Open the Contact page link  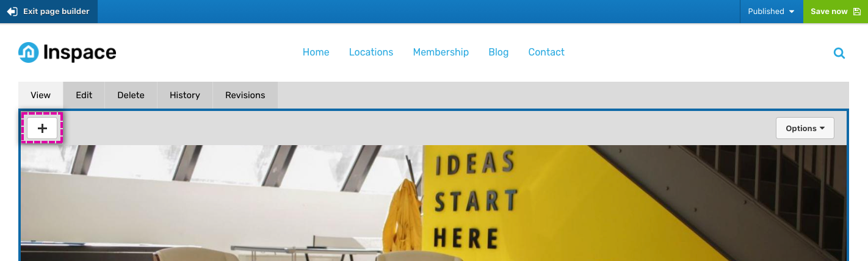(x=546, y=52)
